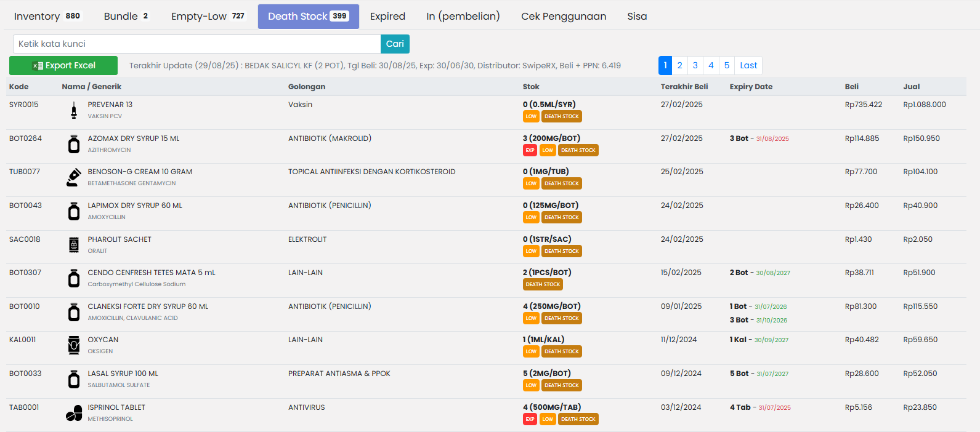This screenshot has height=432, width=980.
Task: Select the Cek Penggunaan tab
Action: pos(563,17)
